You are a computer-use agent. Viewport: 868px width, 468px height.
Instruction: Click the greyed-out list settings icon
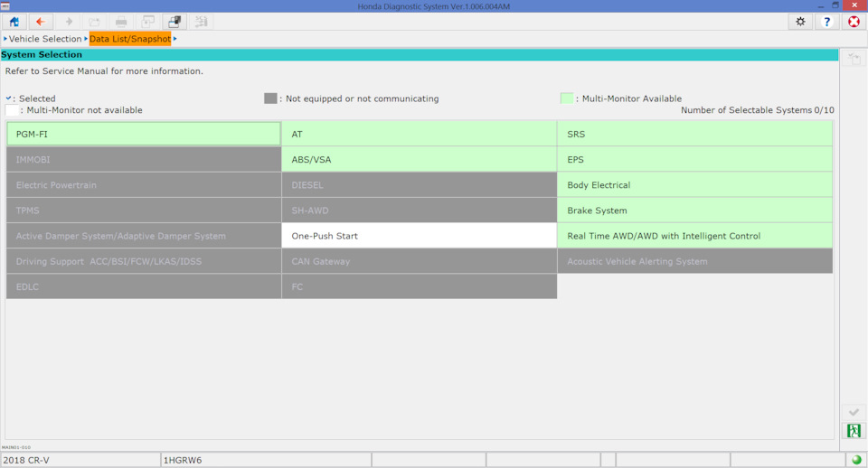201,22
